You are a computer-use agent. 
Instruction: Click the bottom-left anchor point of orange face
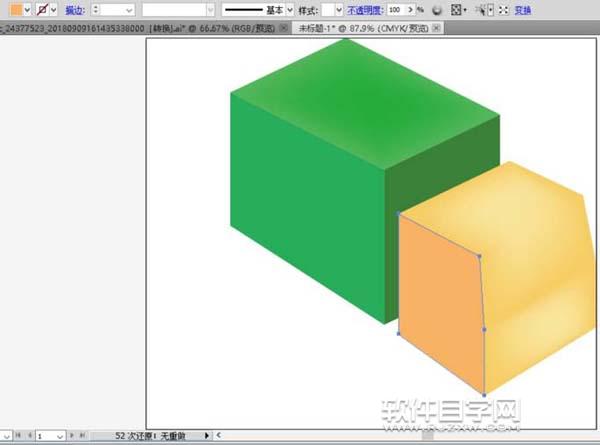pos(398,334)
